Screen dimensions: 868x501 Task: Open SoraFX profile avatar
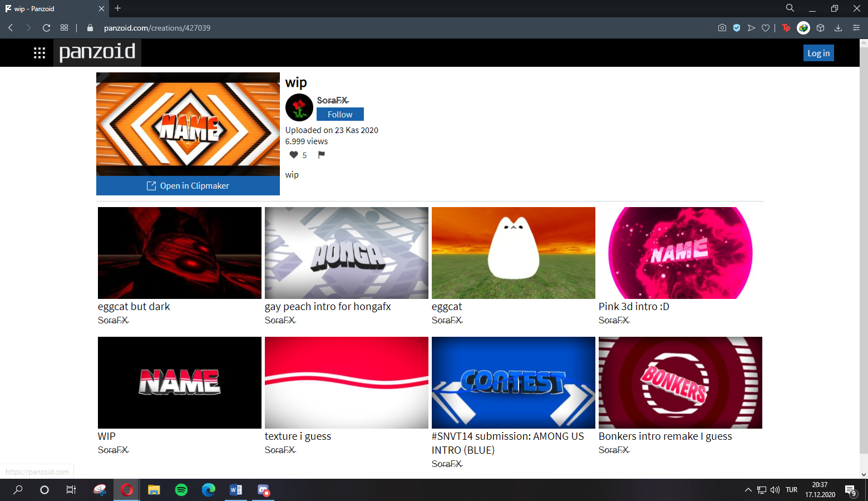tap(299, 107)
